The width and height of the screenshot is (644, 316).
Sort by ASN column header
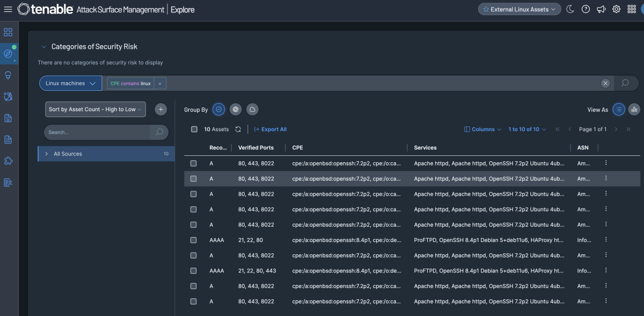[583, 148]
